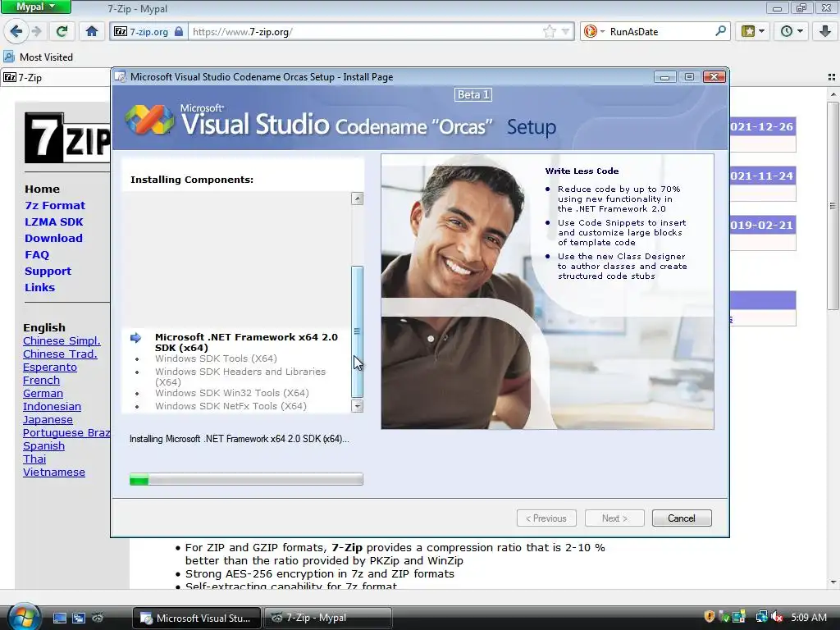The image size is (840, 630).
Task: Switch language to Chinese Simpl.
Action: tap(62, 340)
